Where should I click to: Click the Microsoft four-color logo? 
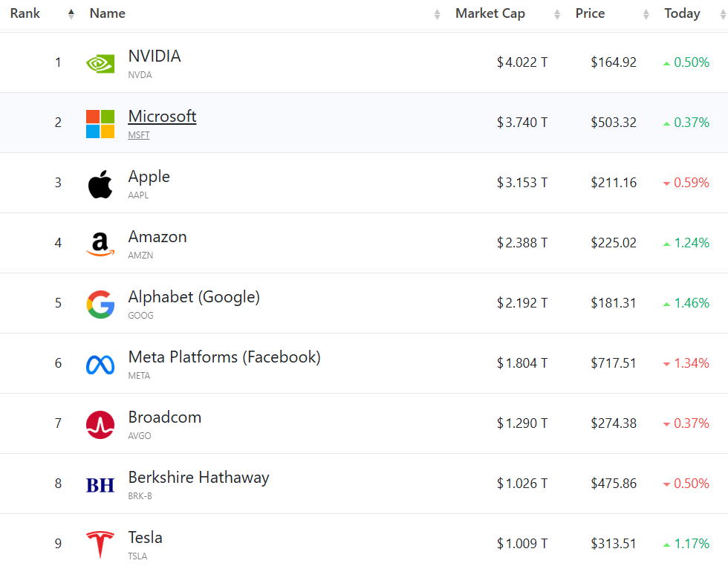click(100, 124)
